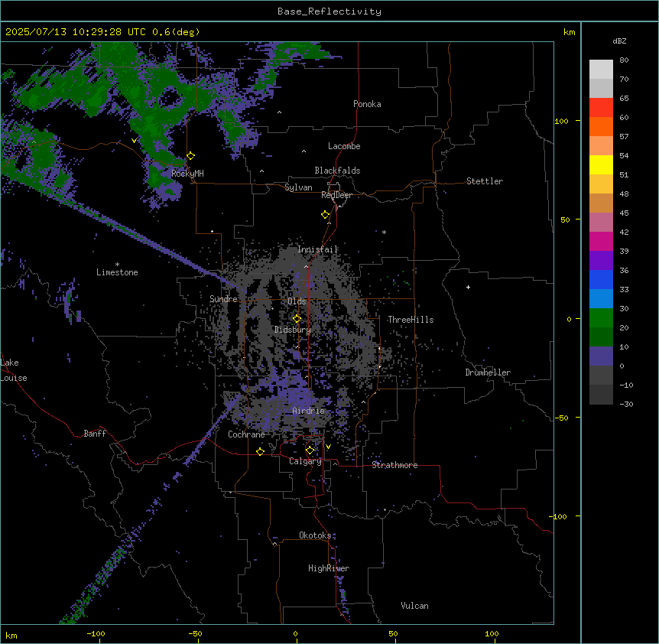Viewport: 659px width, 644px height.
Task: Select the pink 42-45 dBZ legend swatch
Action: click(x=601, y=223)
